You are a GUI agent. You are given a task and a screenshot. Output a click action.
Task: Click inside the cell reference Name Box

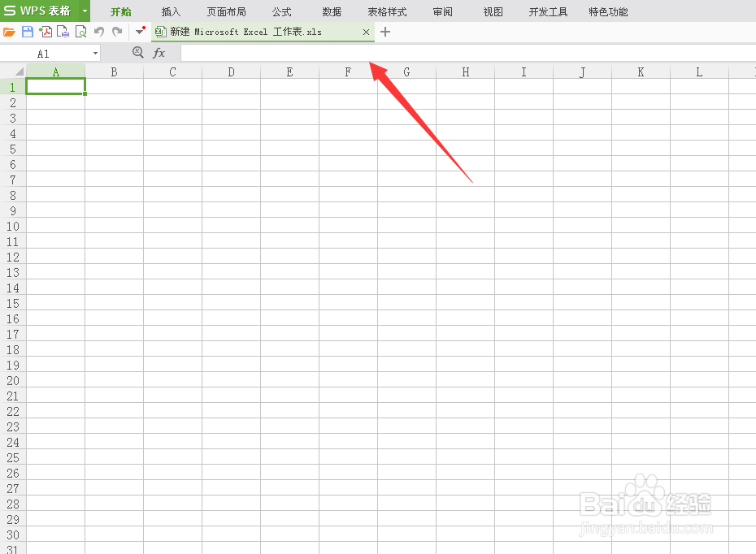tap(45, 52)
